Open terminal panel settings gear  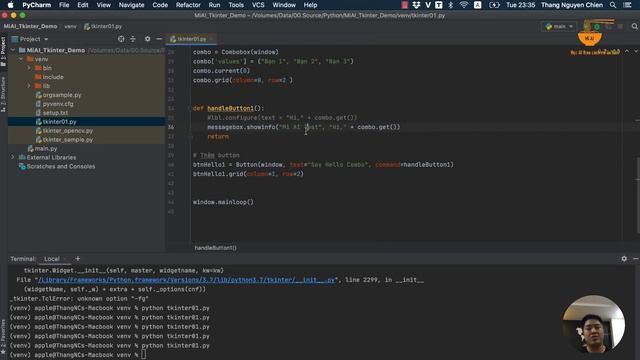(624, 258)
